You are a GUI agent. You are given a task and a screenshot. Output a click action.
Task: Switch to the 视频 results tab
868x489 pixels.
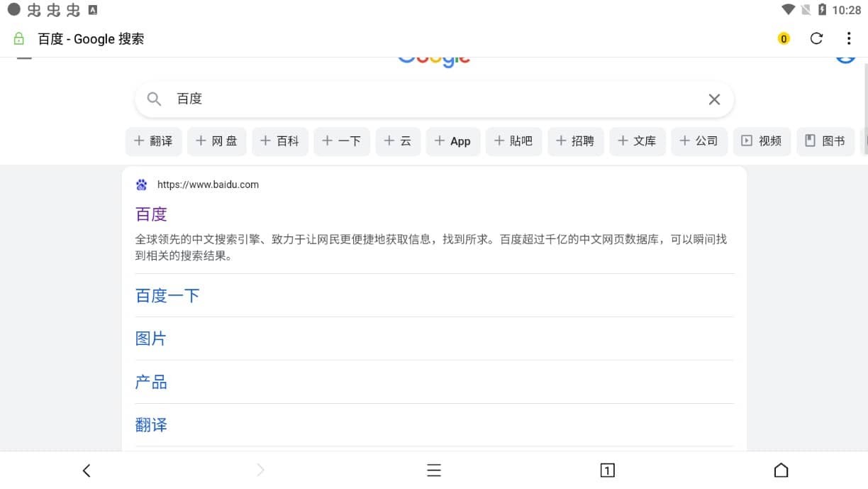click(x=762, y=141)
